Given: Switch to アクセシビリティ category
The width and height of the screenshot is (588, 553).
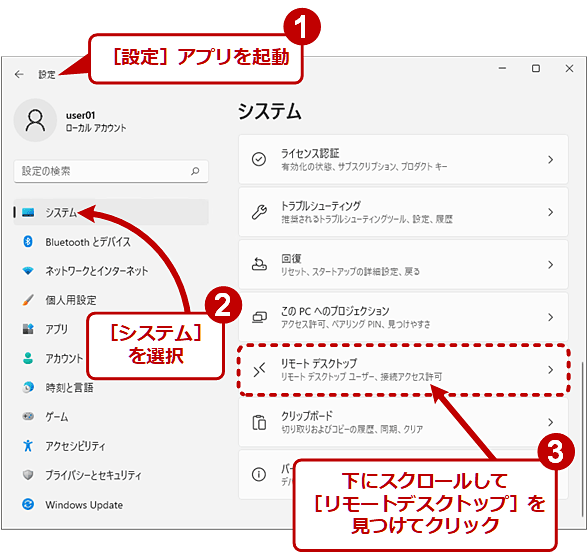Looking at the screenshot, I should tap(75, 446).
